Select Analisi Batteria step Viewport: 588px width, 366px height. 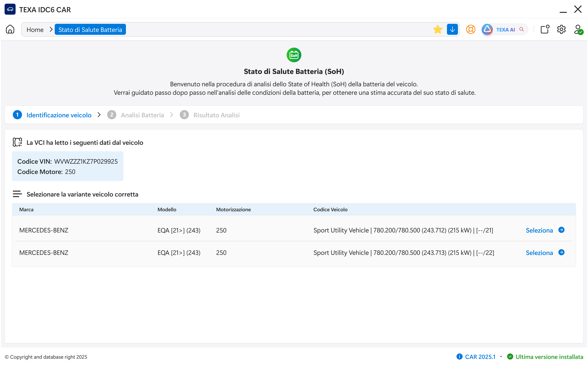pos(142,115)
